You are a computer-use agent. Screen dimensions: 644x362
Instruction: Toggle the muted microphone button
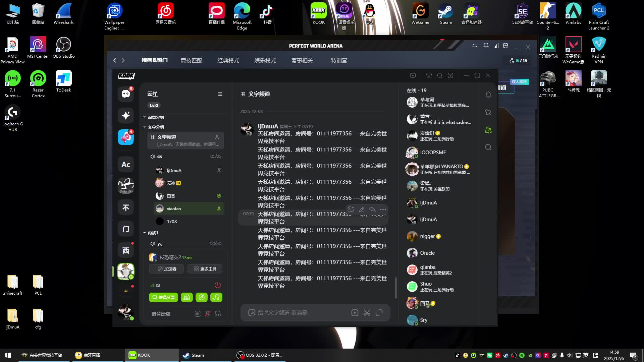208,314
